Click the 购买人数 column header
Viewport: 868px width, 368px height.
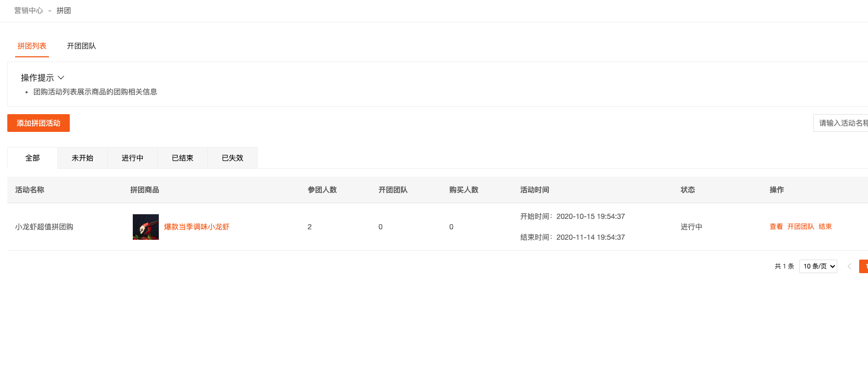464,190
